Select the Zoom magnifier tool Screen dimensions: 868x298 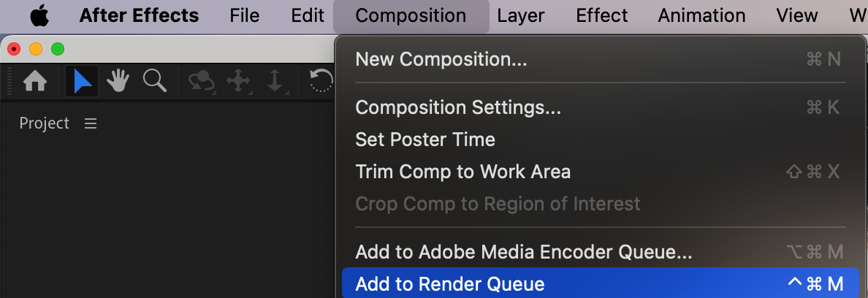click(x=154, y=80)
